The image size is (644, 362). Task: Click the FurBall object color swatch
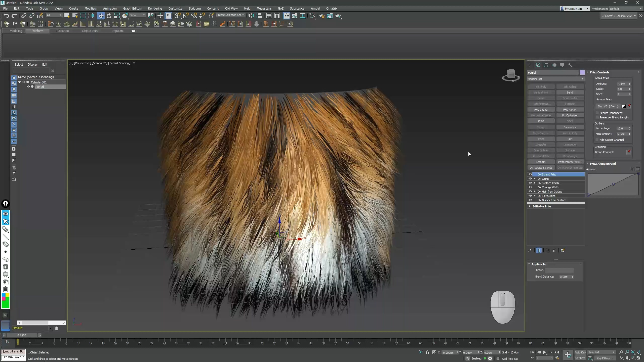[582, 73]
